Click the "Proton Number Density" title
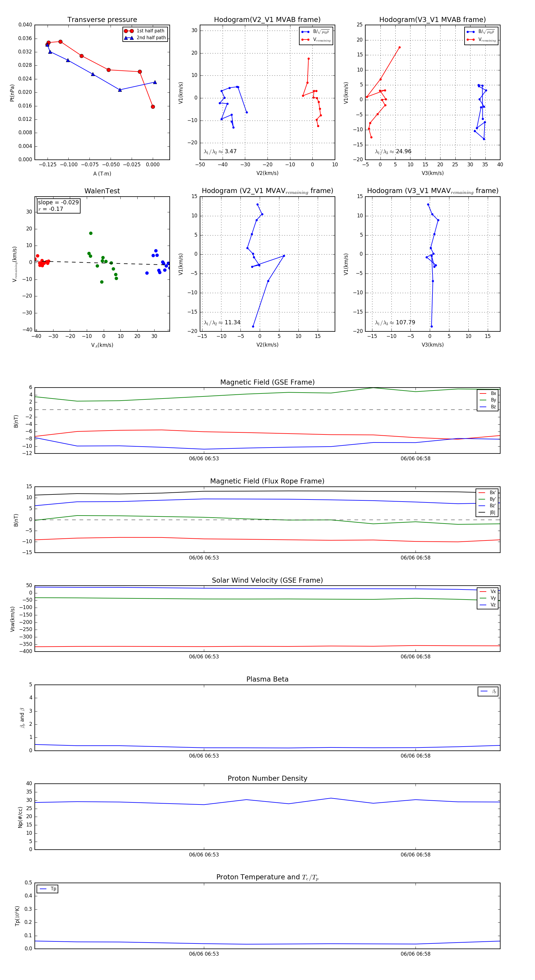Image resolution: width=535 pixels, height=980 pixels. click(267, 778)
